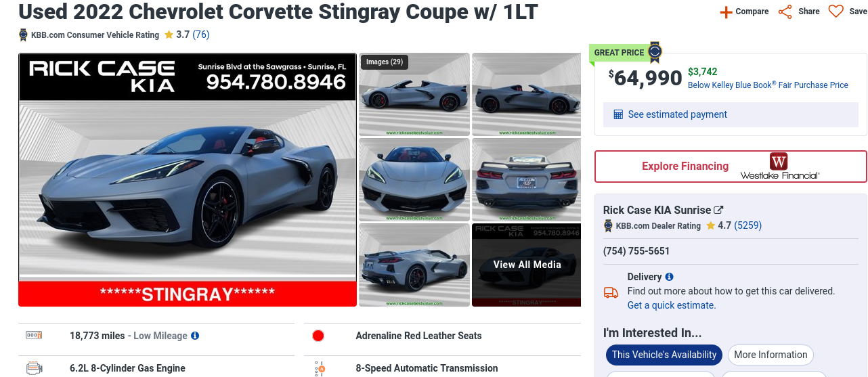
Task: Click Get a quick estimate link
Action: [672, 305]
